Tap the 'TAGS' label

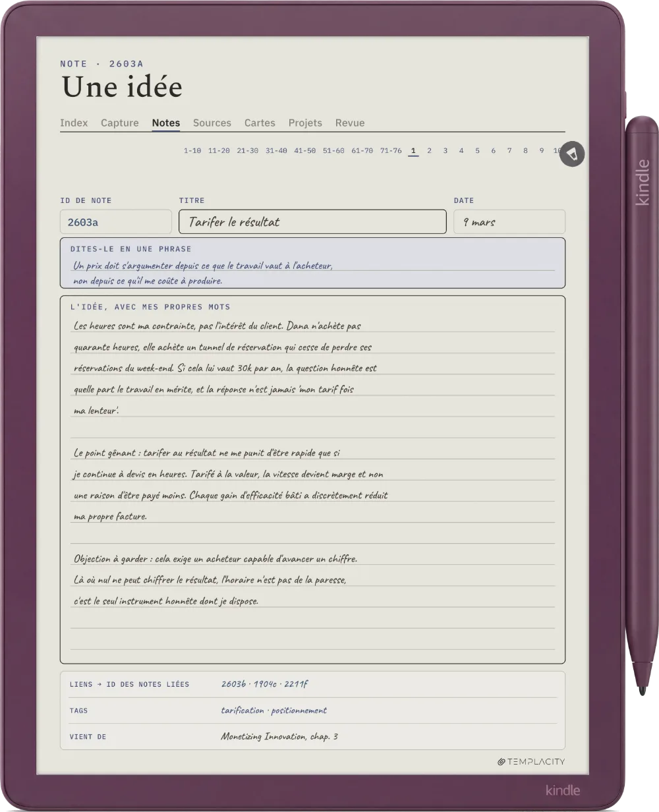point(78,710)
